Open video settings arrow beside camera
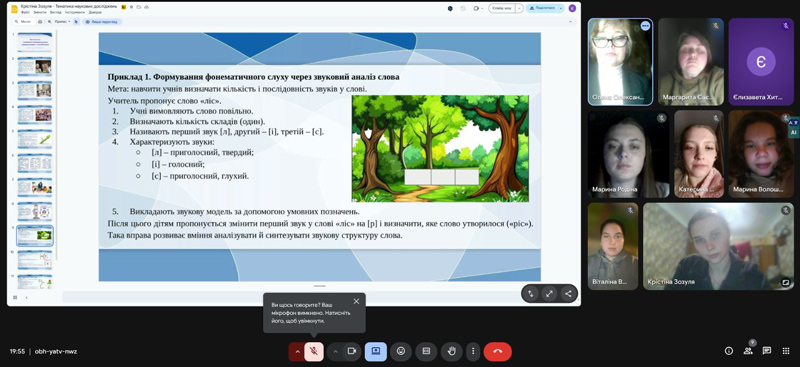Image resolution: width=800 pixels, height=367 pixels. pos(335,351)
